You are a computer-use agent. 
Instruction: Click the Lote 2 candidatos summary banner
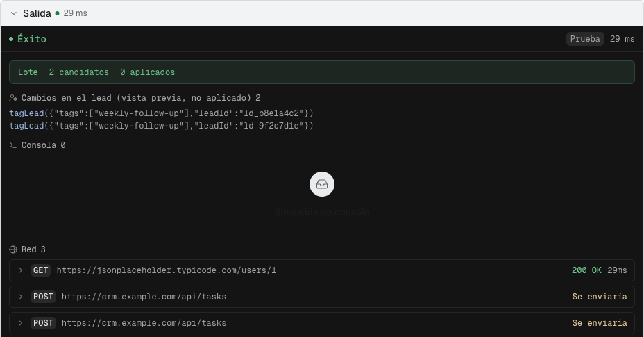click(322, 72)
